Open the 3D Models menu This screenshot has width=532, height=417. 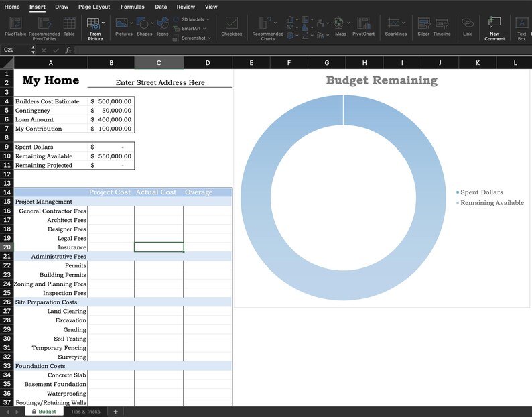point(191,19)
